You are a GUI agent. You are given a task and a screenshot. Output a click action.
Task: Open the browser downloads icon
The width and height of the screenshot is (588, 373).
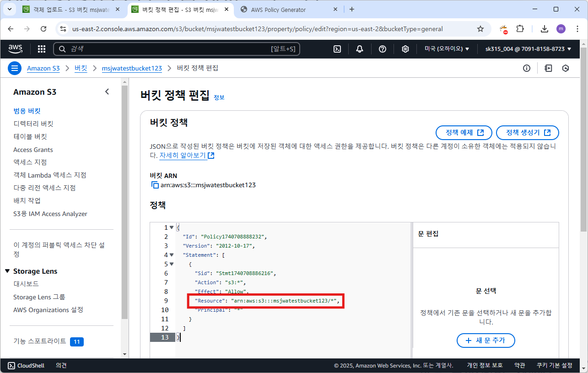point(544,29)
